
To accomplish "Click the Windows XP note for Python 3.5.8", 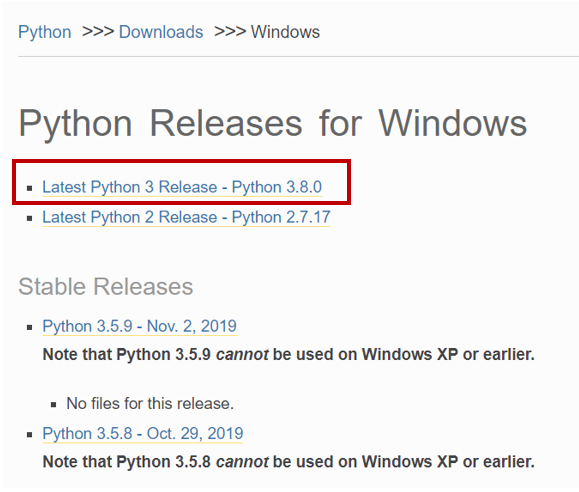I will click(x=288, y=462).
